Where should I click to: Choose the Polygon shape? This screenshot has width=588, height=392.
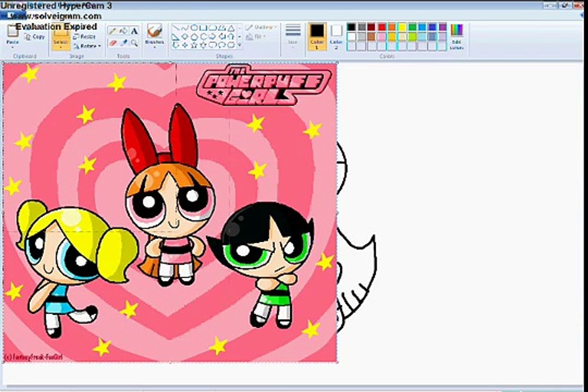point(222,28)
